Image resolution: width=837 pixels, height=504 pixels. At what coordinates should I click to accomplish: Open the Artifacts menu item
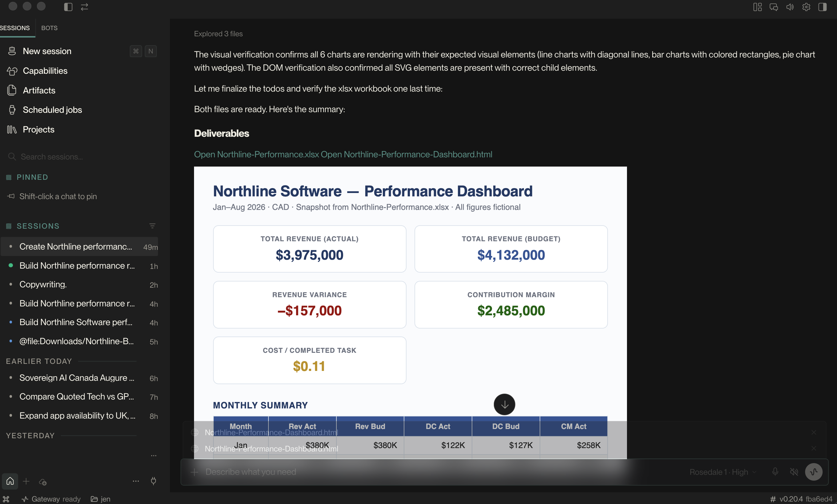point(81,90)
